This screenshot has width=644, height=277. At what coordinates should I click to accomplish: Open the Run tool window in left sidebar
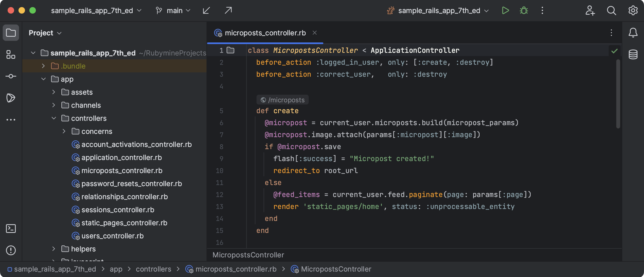(x=11, y=98)
